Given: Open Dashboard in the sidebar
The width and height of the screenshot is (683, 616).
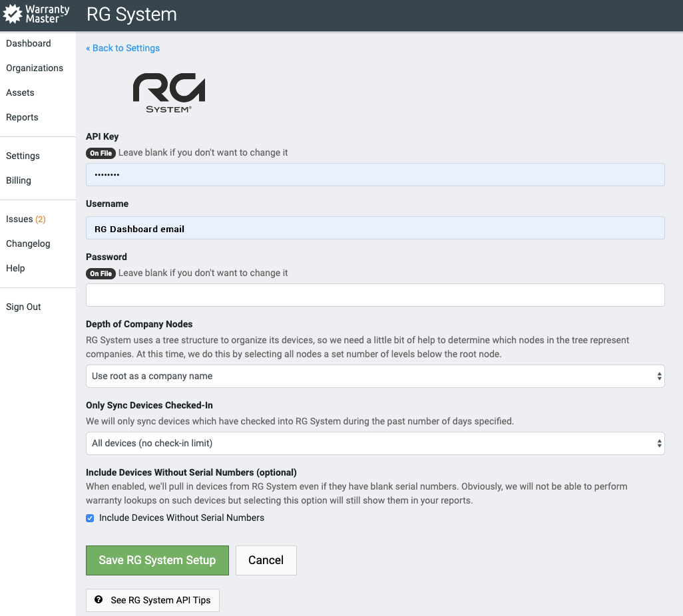Looking at the screenshot, I should tap(29, 43).
